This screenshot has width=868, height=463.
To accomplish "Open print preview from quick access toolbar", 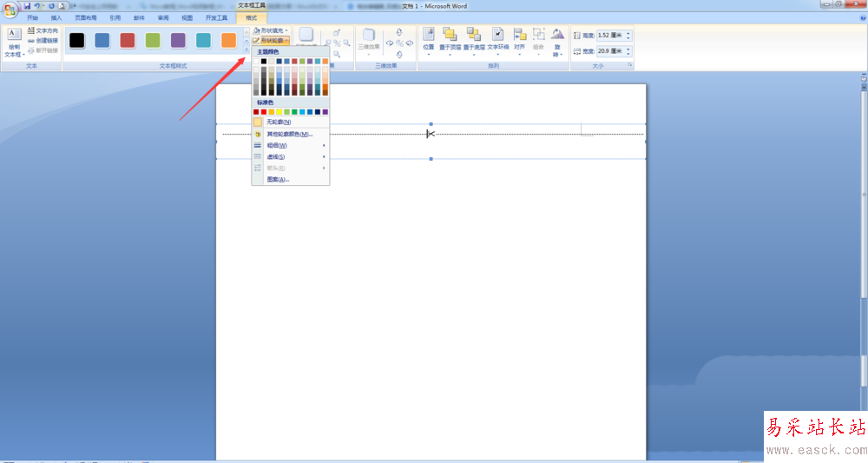I will pyautogui.click(x=62, y=5).
